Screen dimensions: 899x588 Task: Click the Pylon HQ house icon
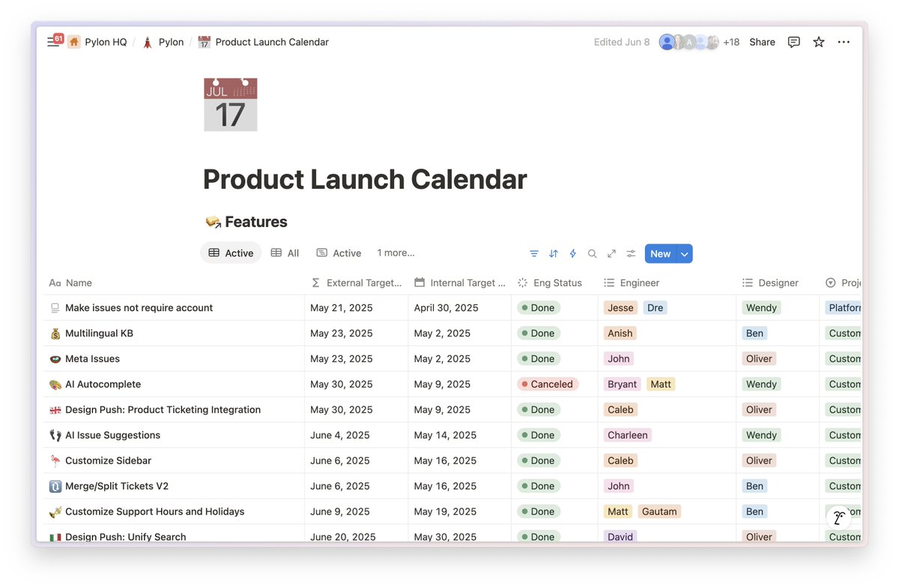tap(74, 42)
